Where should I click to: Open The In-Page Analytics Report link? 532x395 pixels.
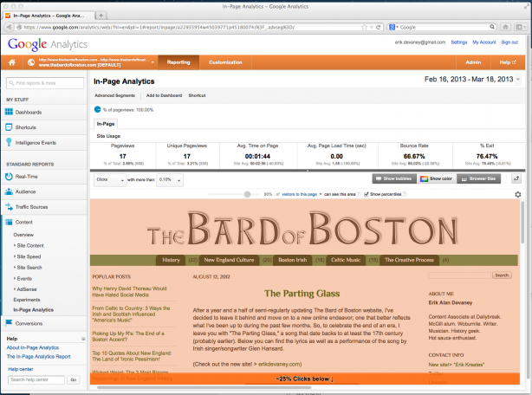click(x=38, y=357)
